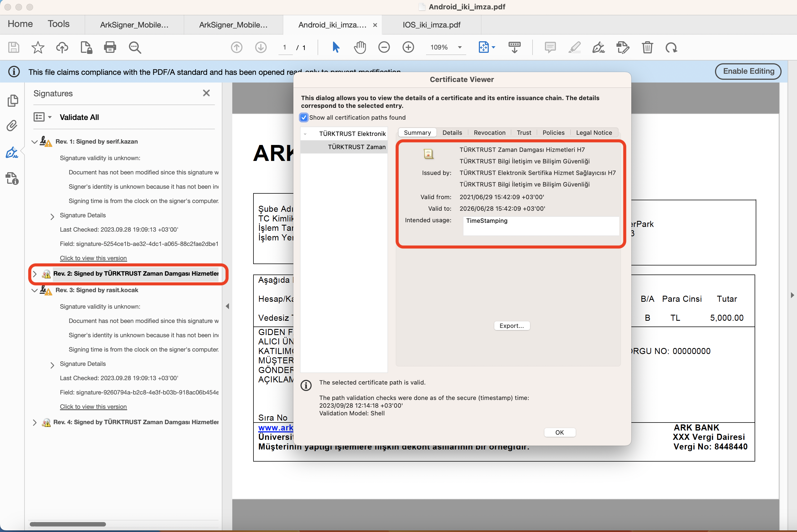Switch to the Trust tab

[524, 133]
